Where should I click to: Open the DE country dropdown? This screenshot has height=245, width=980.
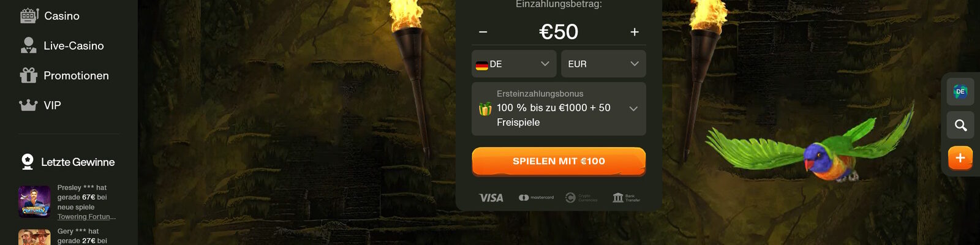click(x=514, y=64)
